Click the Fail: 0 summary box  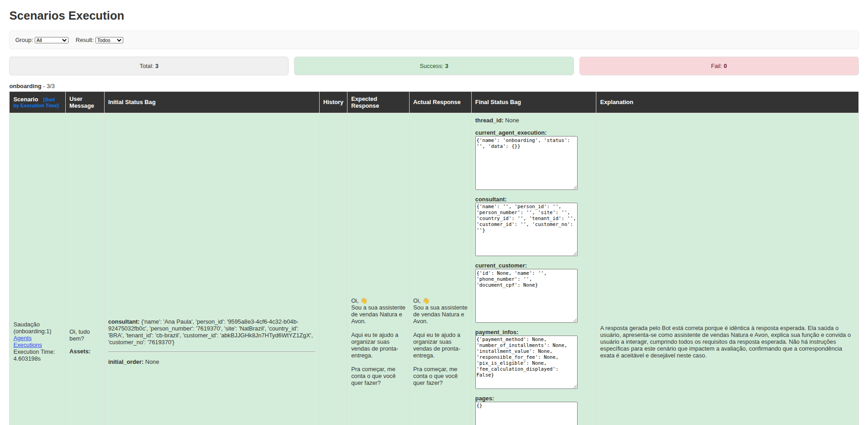click(x=719, y=66)
